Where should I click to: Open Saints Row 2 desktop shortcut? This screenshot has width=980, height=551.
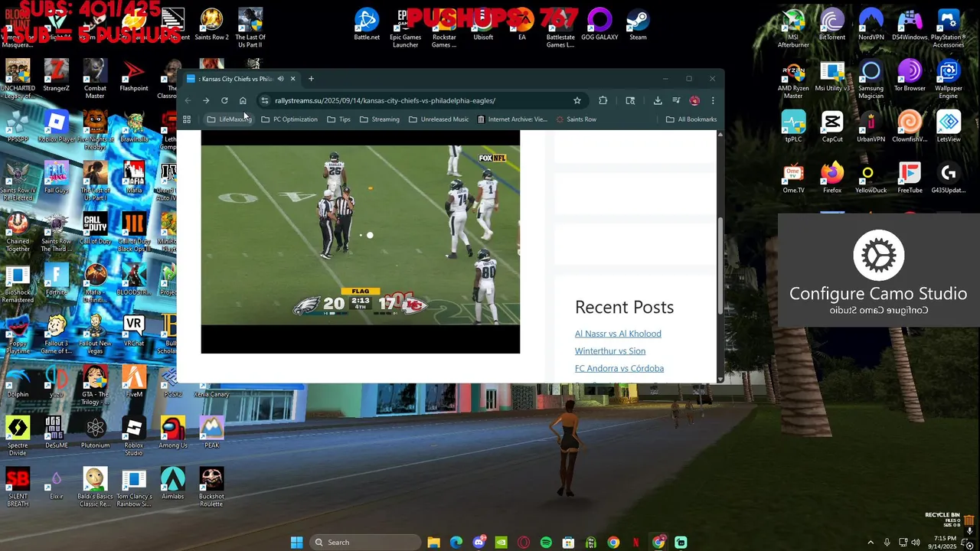click(211, 25)
